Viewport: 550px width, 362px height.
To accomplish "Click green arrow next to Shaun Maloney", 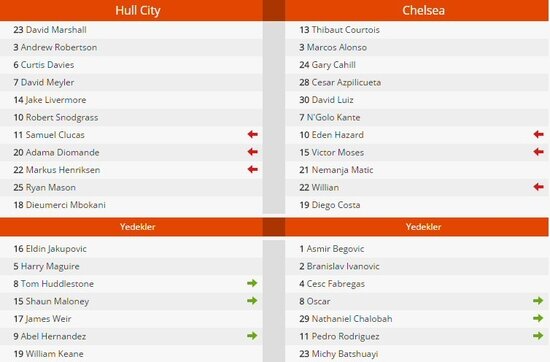I will (252, 301).
